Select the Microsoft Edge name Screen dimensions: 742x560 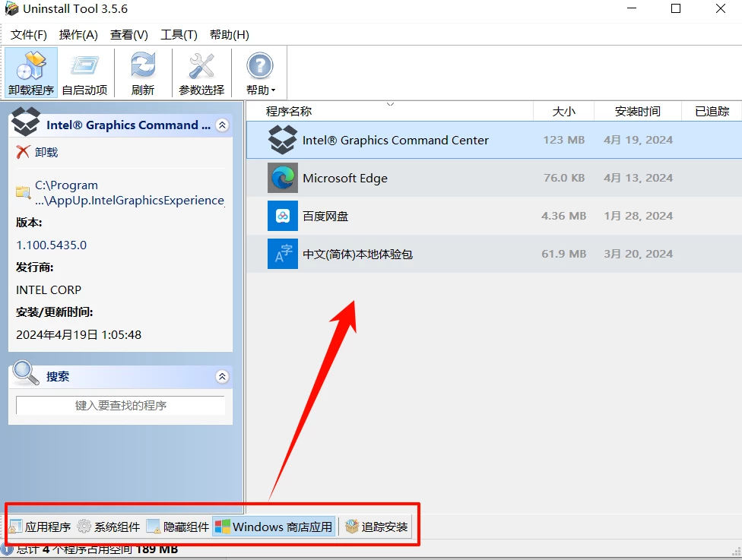click(345, 178)
